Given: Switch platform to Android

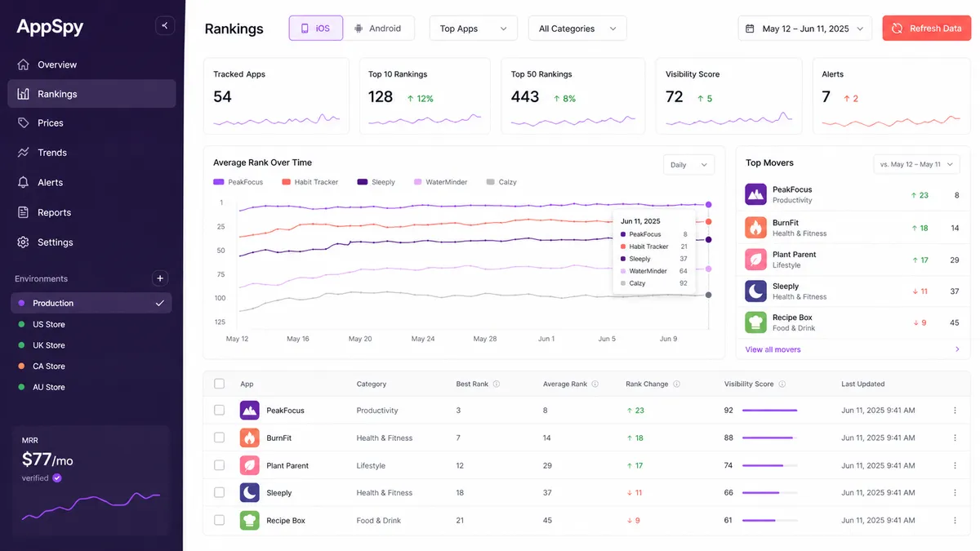Looking at the screenshot, I should [x=378, y=29].
